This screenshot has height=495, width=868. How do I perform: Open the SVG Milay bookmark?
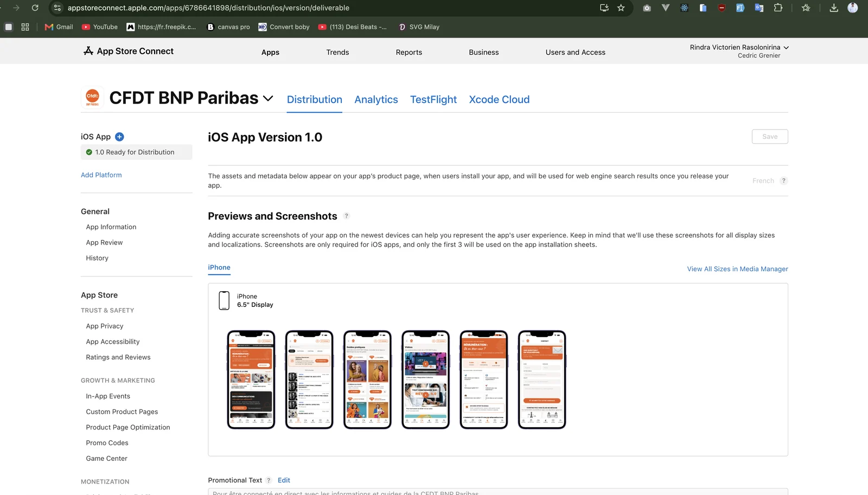(419, 27)
